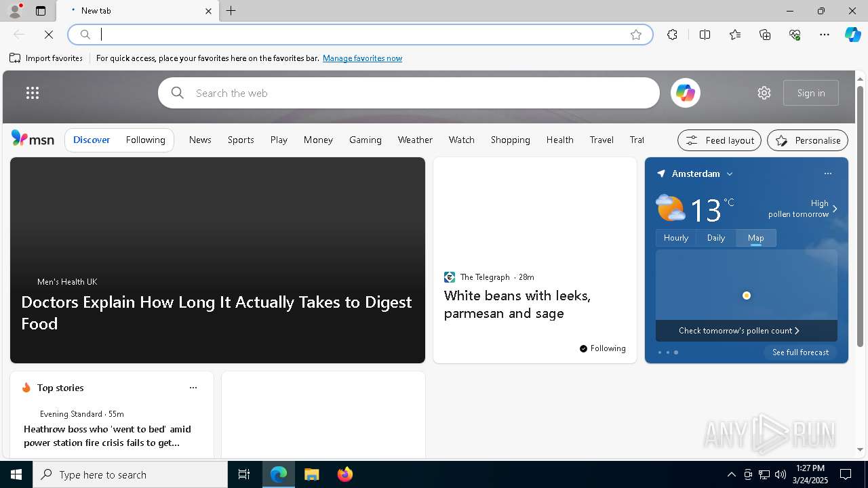868x488 pixels.
Task: Open Browser essentials icon
Action: coord(795,35)
